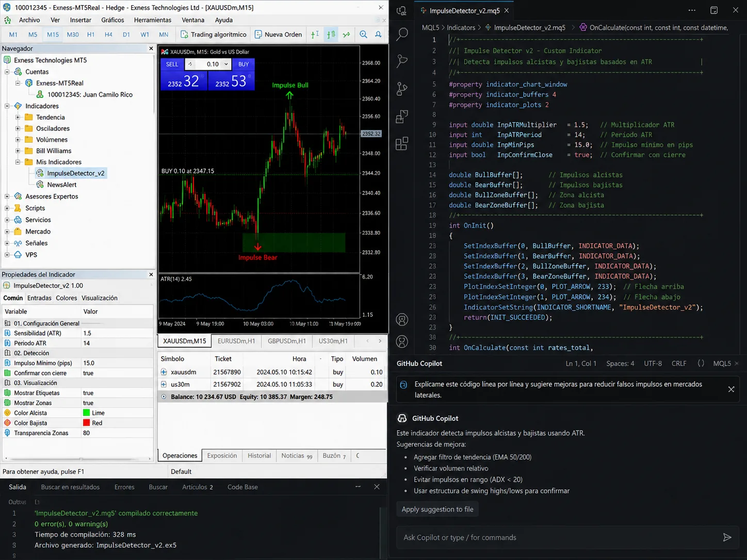
Task: Click the braces icon in editor status bar
Action: coord(701,364)
